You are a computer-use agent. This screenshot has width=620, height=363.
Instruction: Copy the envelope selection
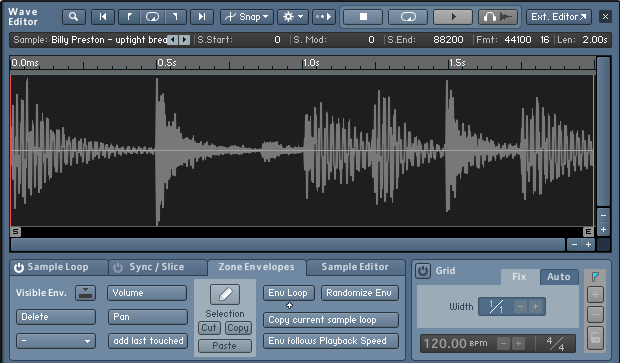[238, 328]
